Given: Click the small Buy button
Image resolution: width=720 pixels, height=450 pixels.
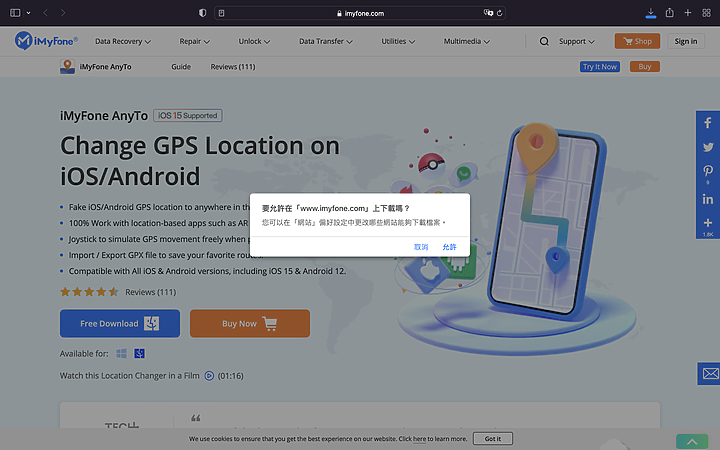Looking at the screenshot, I should tap(645, 67).
